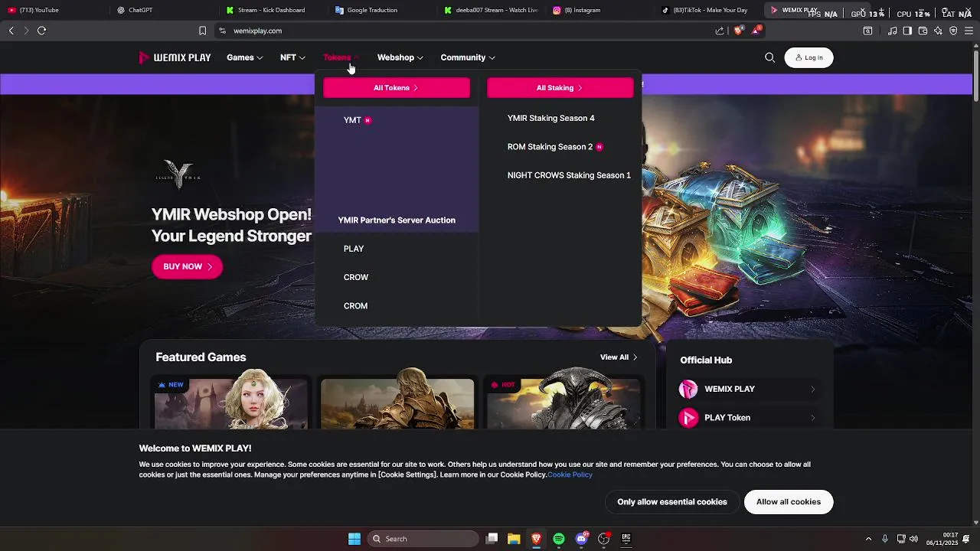Switch to the TikTok browser tab
Image resolution: width=980 pixels, height=551 pixels.
(709, 10)
